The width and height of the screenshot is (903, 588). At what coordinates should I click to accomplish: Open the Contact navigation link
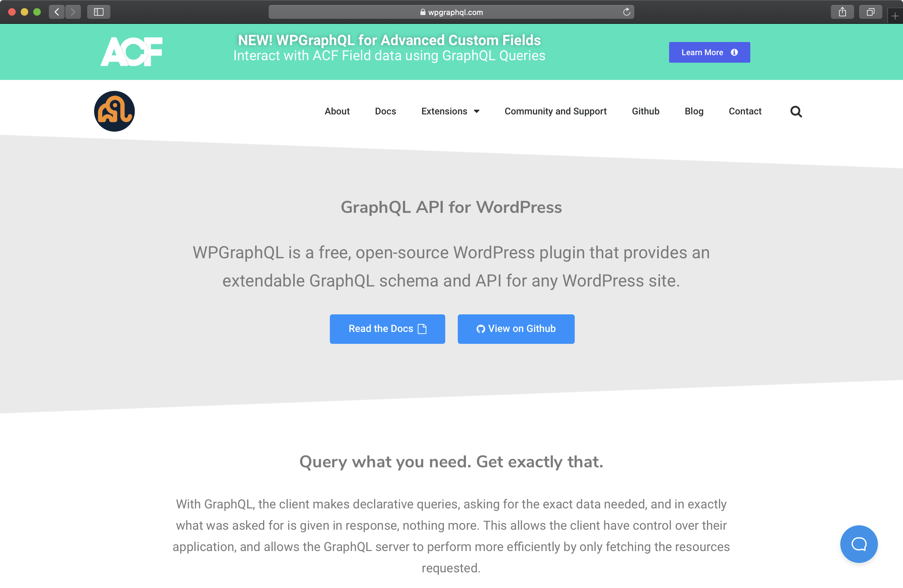point(744,111)
